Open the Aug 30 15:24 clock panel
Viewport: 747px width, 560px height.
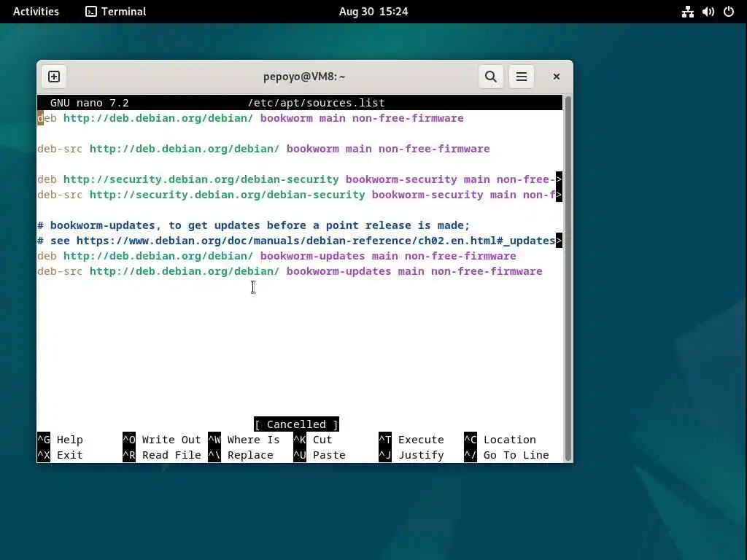373,12
